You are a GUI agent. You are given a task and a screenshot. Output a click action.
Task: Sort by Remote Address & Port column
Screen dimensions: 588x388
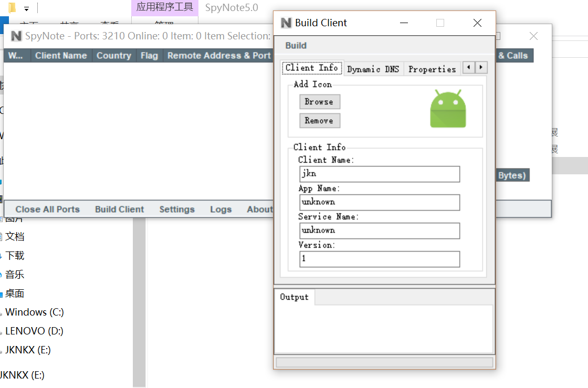pos(219,56)
